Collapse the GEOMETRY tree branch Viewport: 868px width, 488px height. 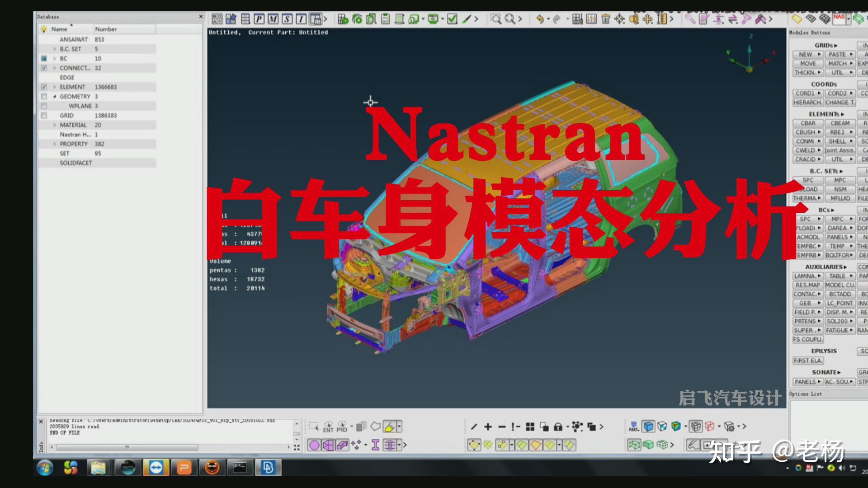(x=55, y=96)
